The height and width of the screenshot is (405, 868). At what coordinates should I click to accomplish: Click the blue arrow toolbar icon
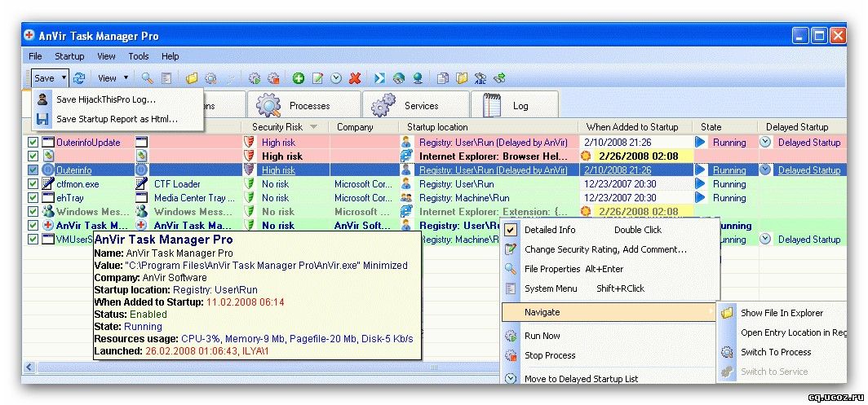[380, 78]
